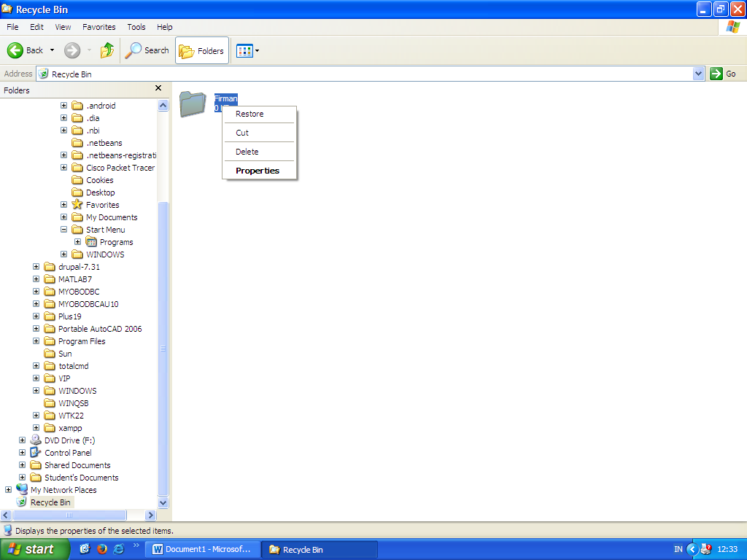Toggle the Folders pane button
The width and height of the screenshot is (747, 560).
coord(201,50)
